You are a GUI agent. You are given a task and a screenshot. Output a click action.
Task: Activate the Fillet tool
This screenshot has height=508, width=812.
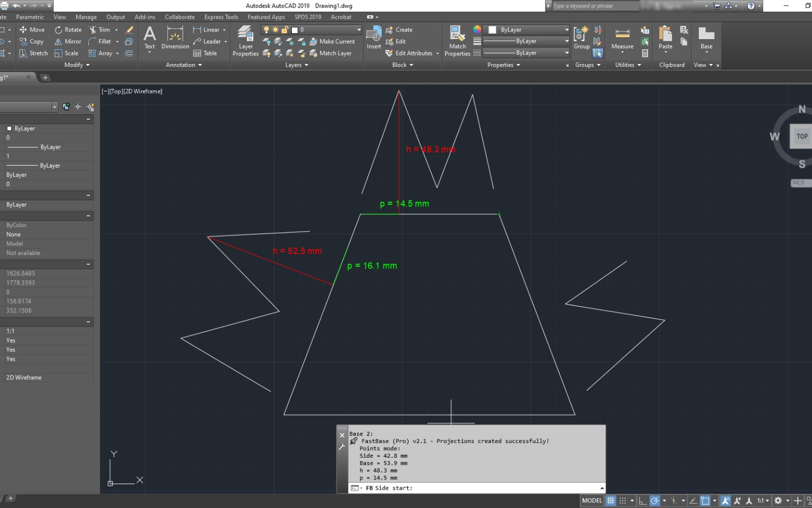pyautogui.click(x=100, y=41)
